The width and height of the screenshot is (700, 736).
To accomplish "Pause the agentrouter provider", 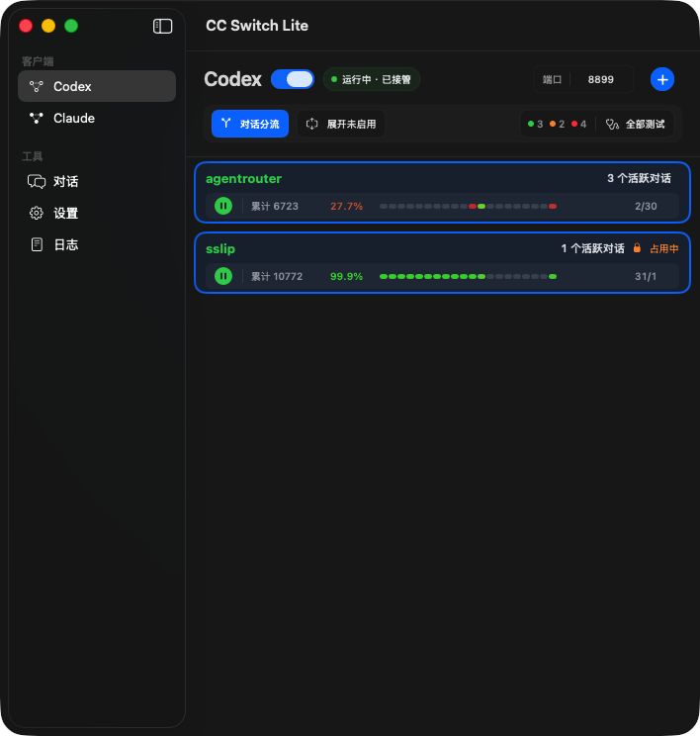I will pyautogui.click(x=223, y=206).
